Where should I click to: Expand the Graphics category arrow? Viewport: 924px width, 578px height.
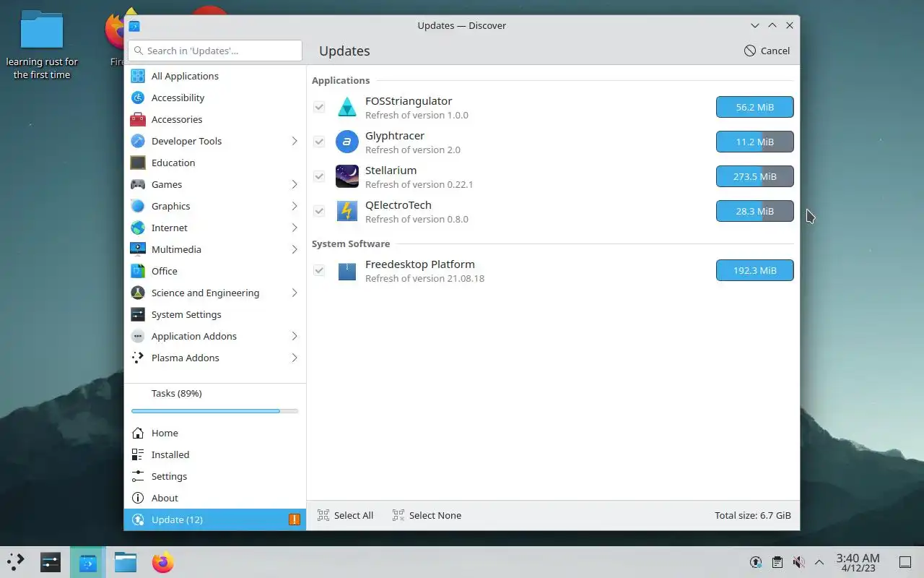pos(295,206)
